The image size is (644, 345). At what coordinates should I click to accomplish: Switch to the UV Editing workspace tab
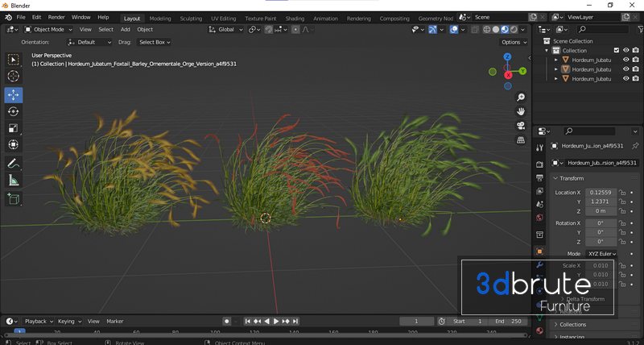pyautogui.click(x=224, y=19)
